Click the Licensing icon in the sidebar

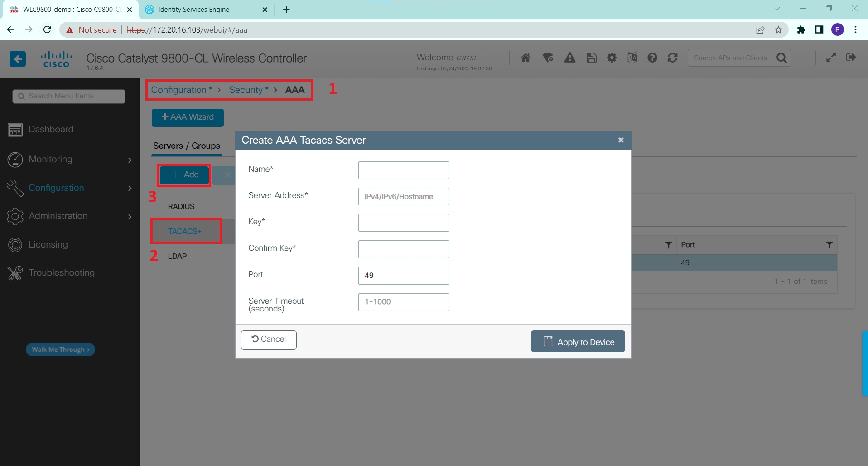[15, 245]
